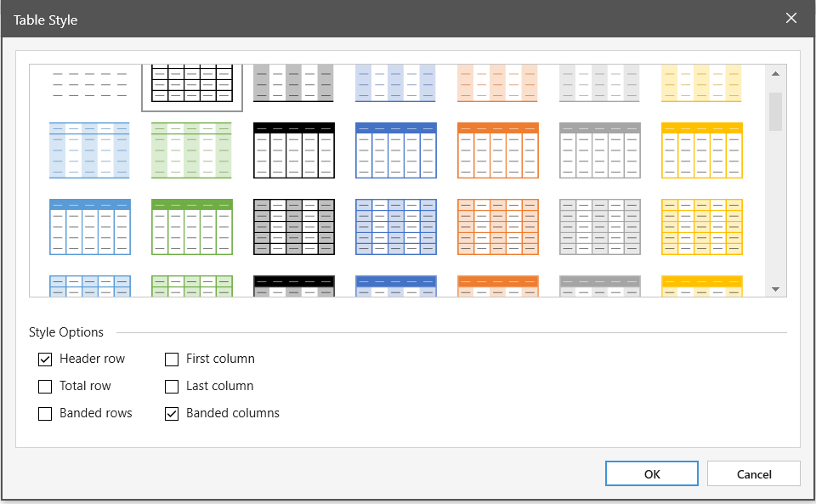The height and width of the screenshot is (504, 816).
Task: Select the gray header bordered table style
Action: click(x=600, y=150)
